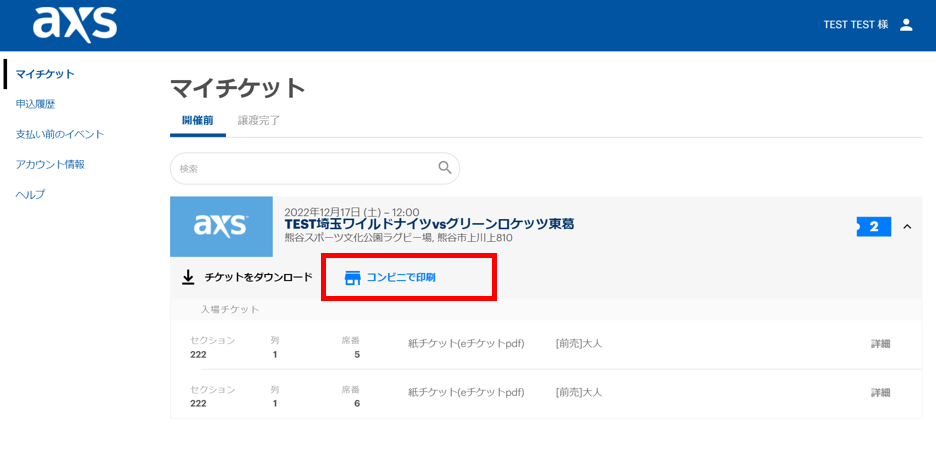Select the 開催前 tab
The height and width of the screenshot is (475, 936).
(x=197, y=120)
